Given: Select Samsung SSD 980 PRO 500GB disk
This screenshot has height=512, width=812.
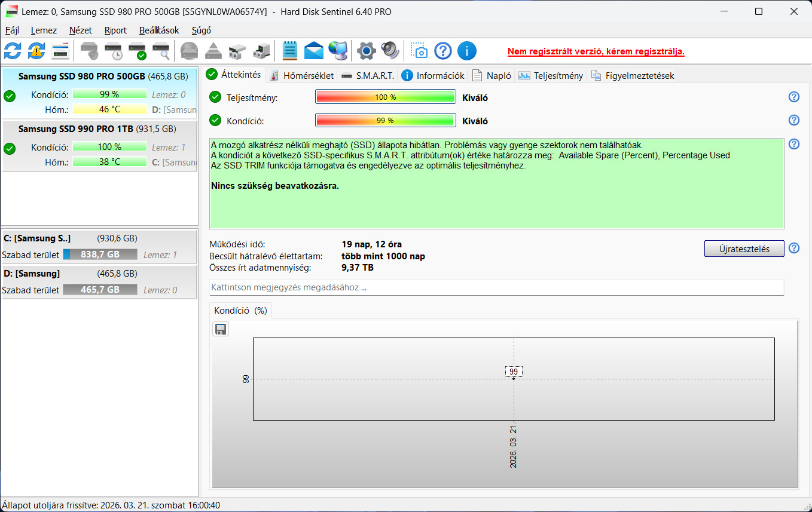Looking at the screenshot, I should 99,93.
